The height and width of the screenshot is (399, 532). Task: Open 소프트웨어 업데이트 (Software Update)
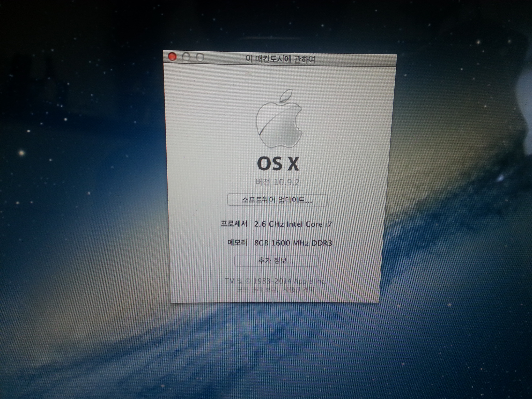pyautogui.click(x=277, y=200)
